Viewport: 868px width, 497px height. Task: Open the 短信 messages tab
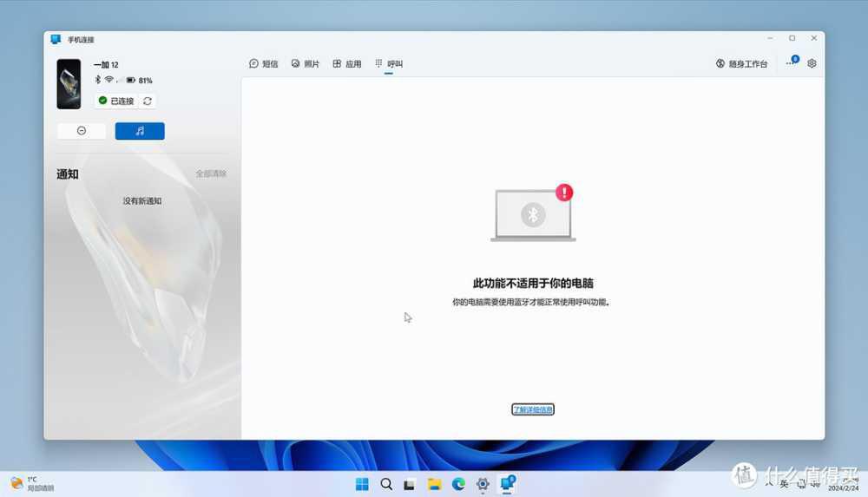coord(264,63)
